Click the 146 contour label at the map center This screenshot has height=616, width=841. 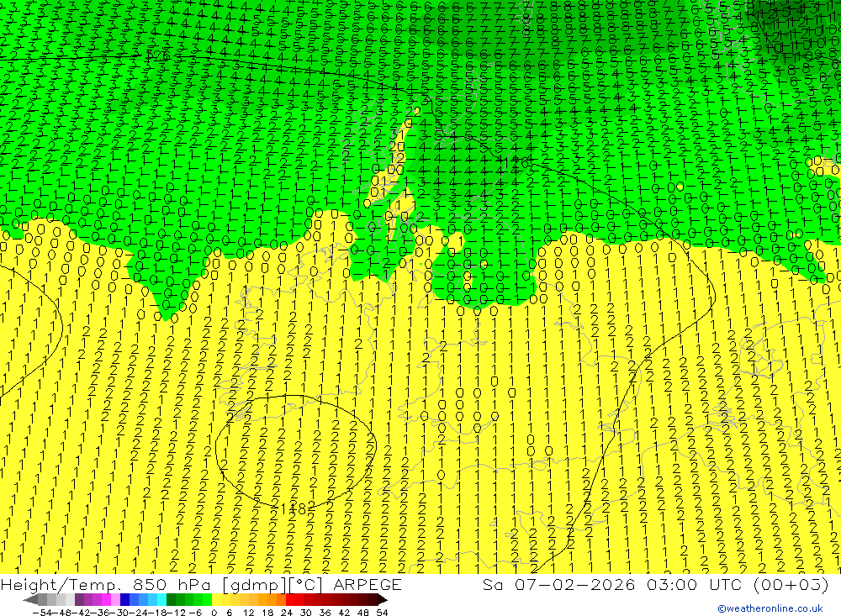pyautogui.click(x=517, y=161)
